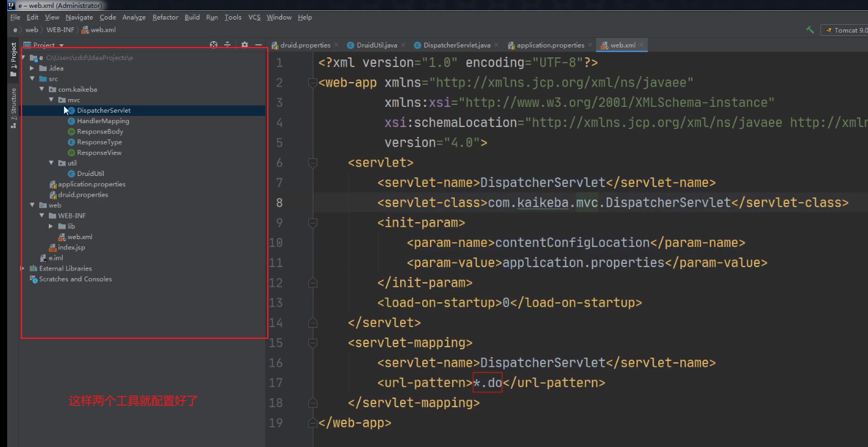The height and width of the screenshot is (447, 868).
Task: Select ResponseBody annotation in project tree
Action: click(95, 132)
